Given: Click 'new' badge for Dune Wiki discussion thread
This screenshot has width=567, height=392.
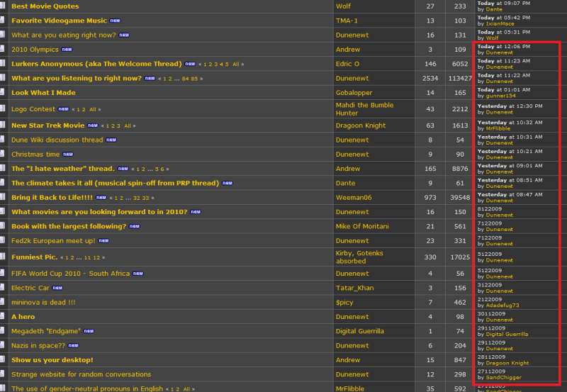Looking at the screenshot, I should click(111, 140).
